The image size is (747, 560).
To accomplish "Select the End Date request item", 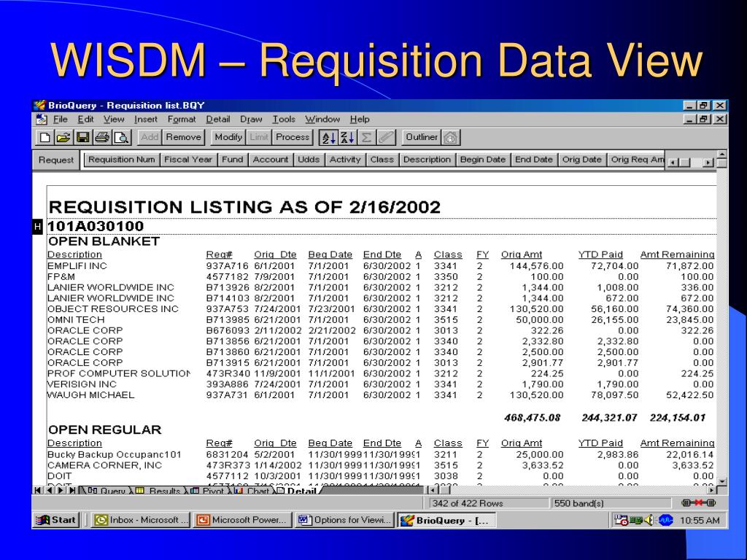I will coord(533,160).
